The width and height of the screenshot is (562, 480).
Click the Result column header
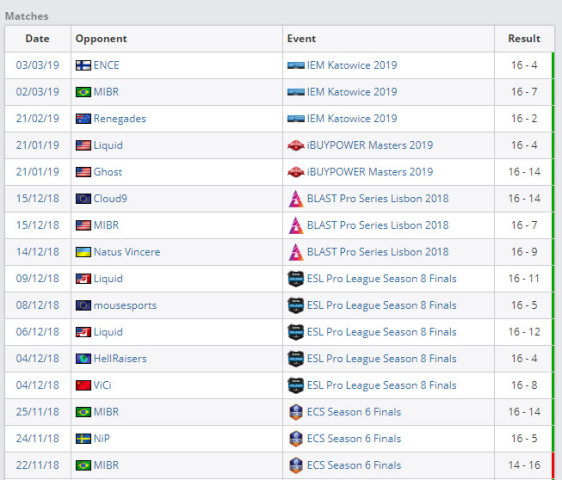[524, 39]
